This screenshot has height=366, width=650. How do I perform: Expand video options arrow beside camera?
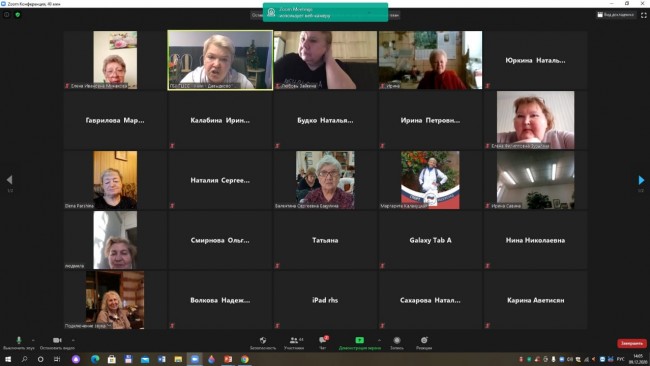click(73, 340)
